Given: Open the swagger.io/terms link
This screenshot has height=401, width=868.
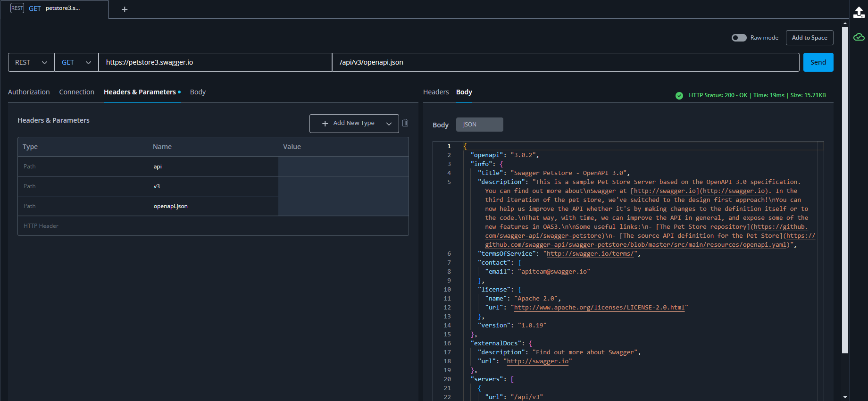Looking at the screenshot, I should (x=590, y=254).
